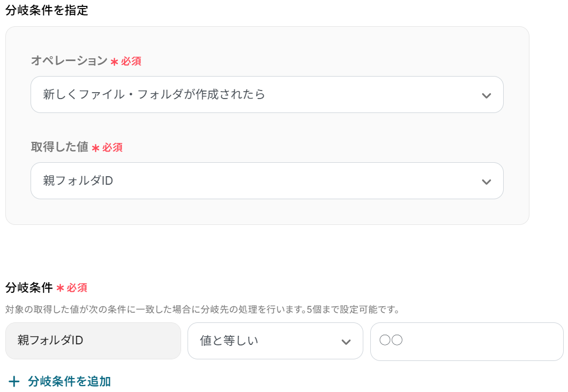568x392 pixels.
Task: Open the 新しくファイル・フォルダが作成されたら operation dropdown
Action: 257,95
